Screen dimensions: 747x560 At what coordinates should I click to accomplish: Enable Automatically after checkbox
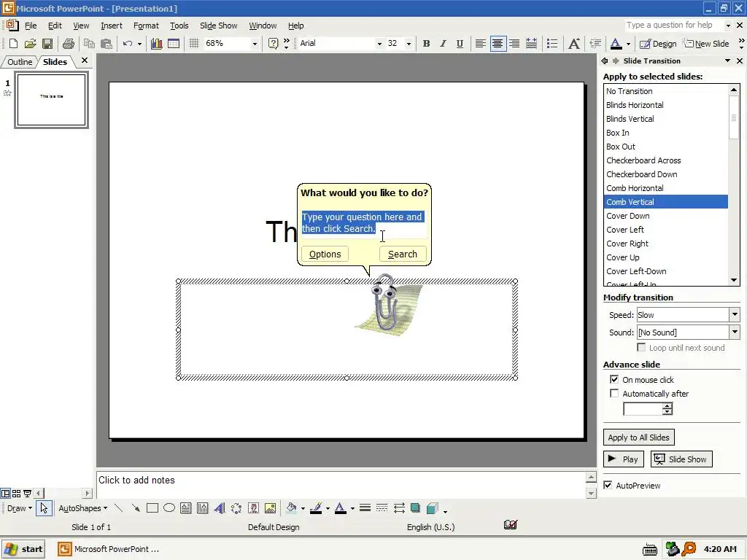pos(614,393)
